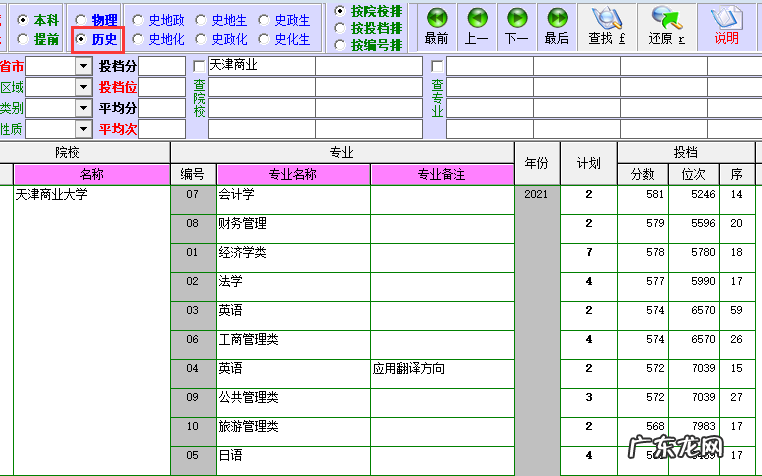
Task: Open the 说明 help book
Action: [x=727, y=27]
